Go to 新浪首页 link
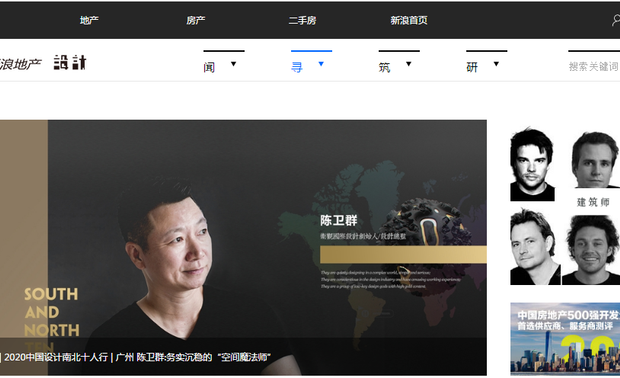Image resolution: width=620 pixels, height=378 pixels. [x=409, y=20]
